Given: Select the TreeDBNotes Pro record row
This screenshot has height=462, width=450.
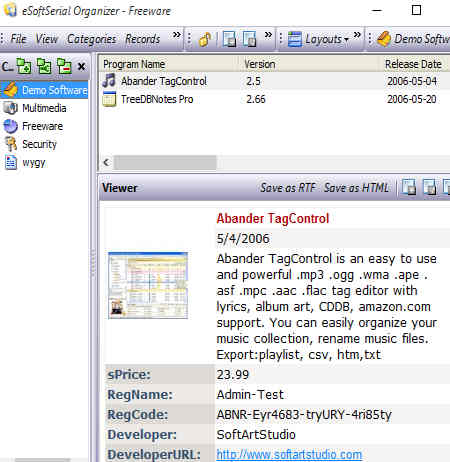Looking at the screenshot, I should pyautogui.click(x=274, y=99).
